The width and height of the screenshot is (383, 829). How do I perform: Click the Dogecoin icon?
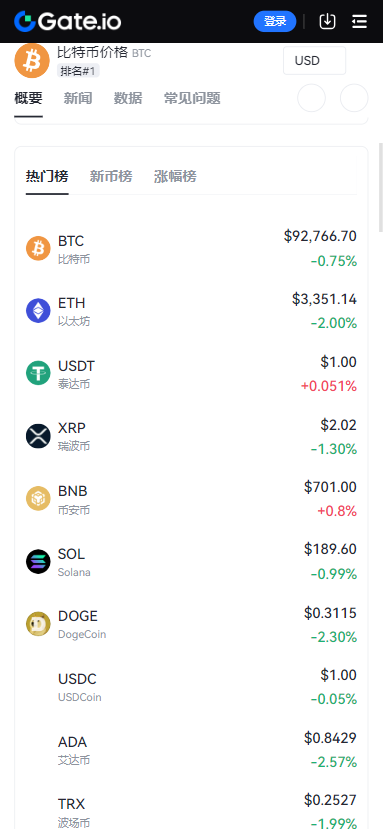tap(38, 623)
